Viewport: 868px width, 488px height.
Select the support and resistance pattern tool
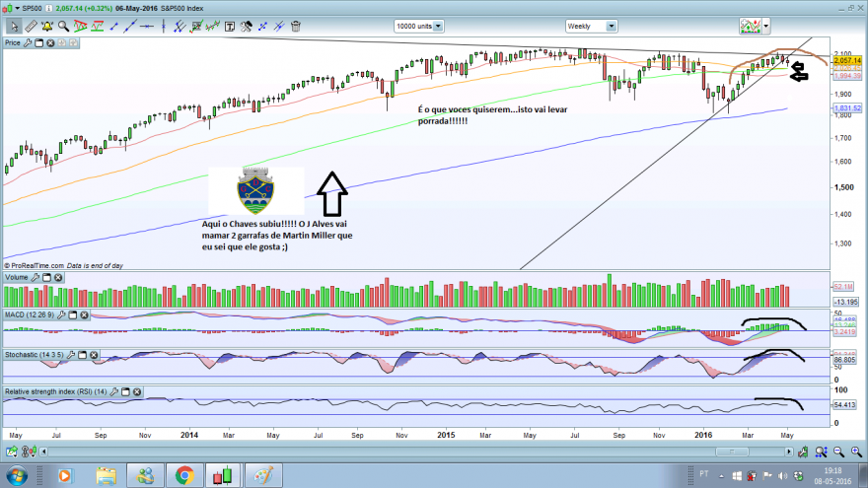(x=97, y=26)
